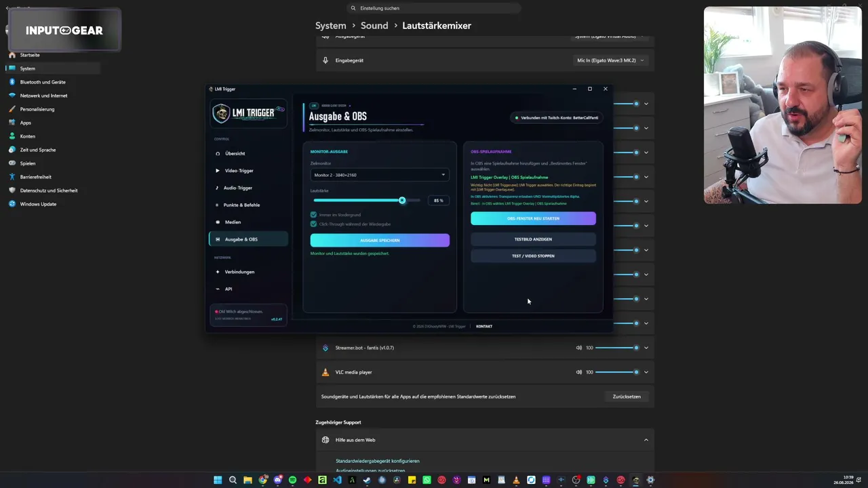Image resolution: width=868 pixels, height=488 pixels.
Task: Open Bluetooth und Geräte settings
Action: [53, 82]
